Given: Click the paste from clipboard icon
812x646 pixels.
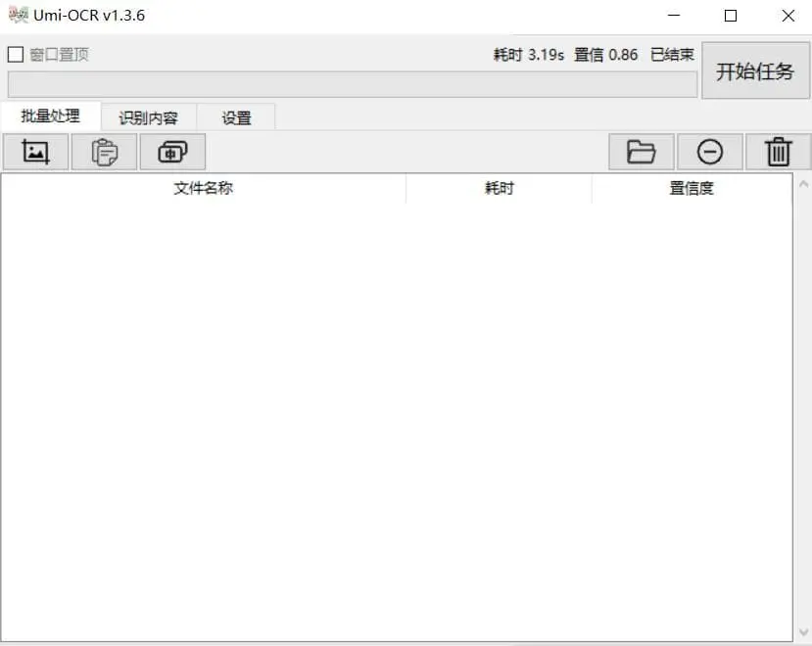Looking at the screenshot, I should point(104,152).
